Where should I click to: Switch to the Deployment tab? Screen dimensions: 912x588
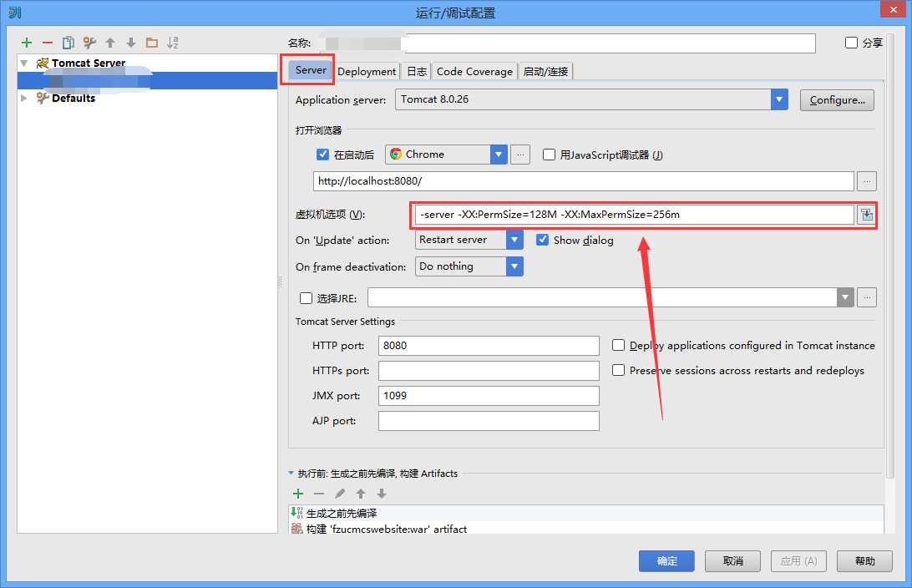(x=367, y=72)
